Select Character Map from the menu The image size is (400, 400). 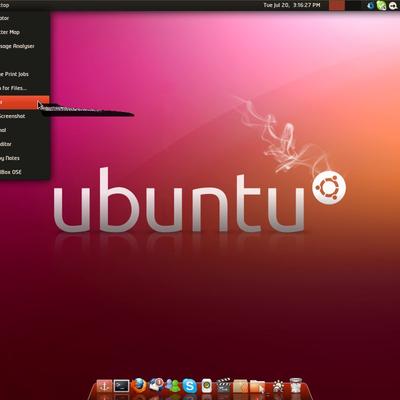tap(25, 32)
